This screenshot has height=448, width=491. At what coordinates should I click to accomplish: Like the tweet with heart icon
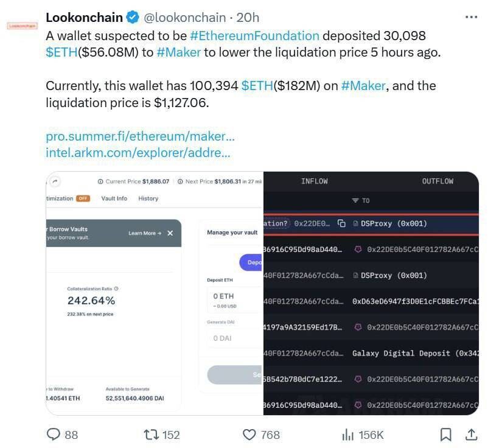[x=249, y=435]
